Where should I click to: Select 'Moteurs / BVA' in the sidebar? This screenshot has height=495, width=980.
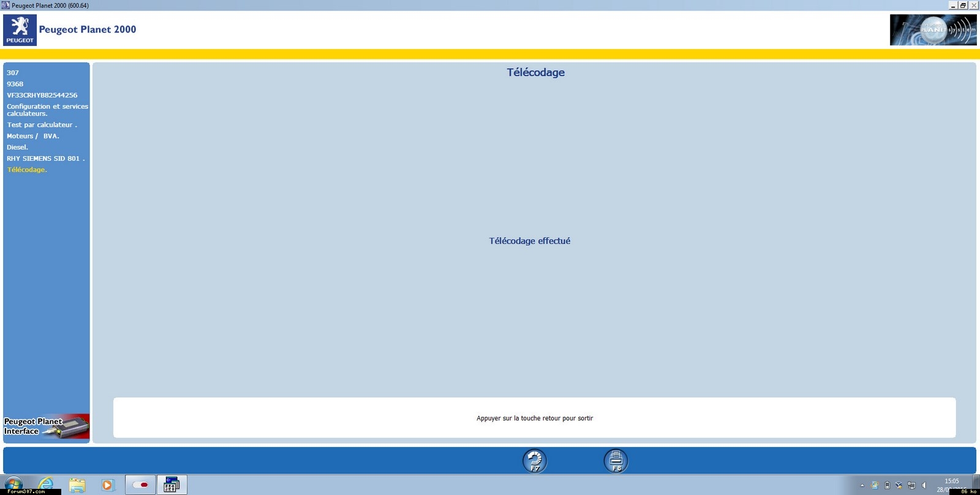pos(33,136)
